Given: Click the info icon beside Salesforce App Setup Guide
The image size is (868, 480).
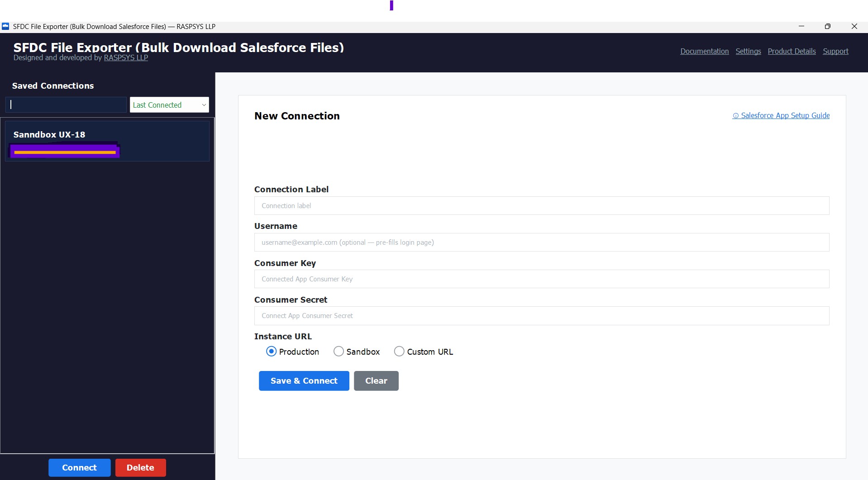Looking at the screenshot, I should coord(735,115).
